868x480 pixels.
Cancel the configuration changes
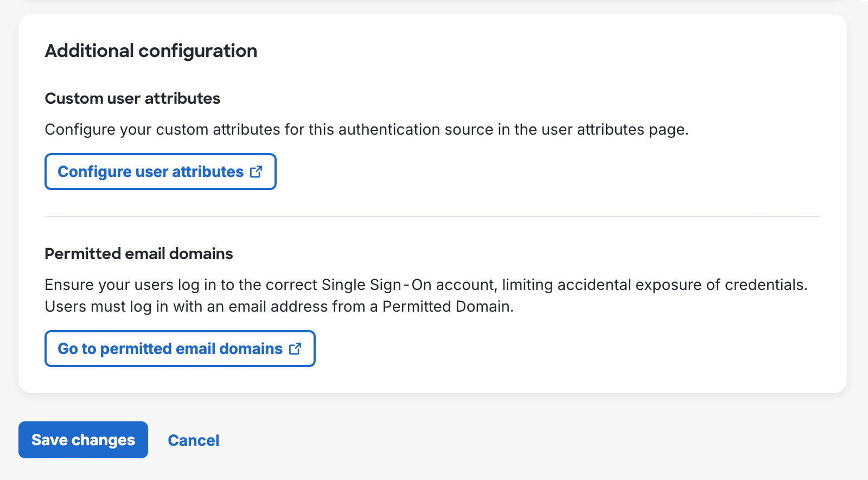(193, 440)
